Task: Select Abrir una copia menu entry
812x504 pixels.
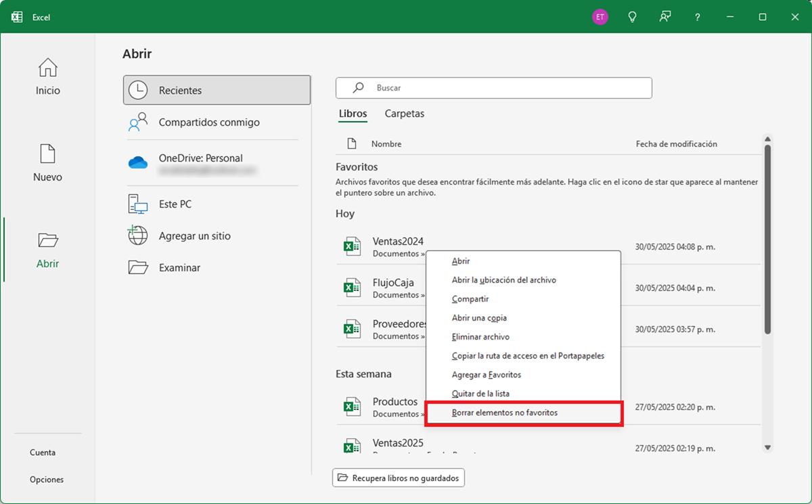Action: click(479, 318)
